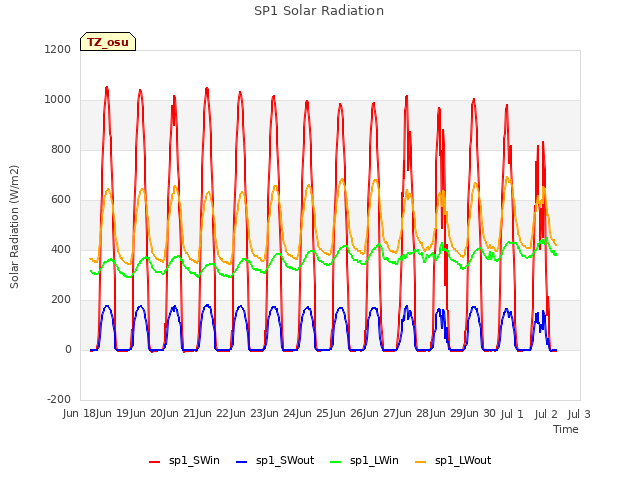
Task: Click the -200 y-axis tick label
Action: point(59,399)
